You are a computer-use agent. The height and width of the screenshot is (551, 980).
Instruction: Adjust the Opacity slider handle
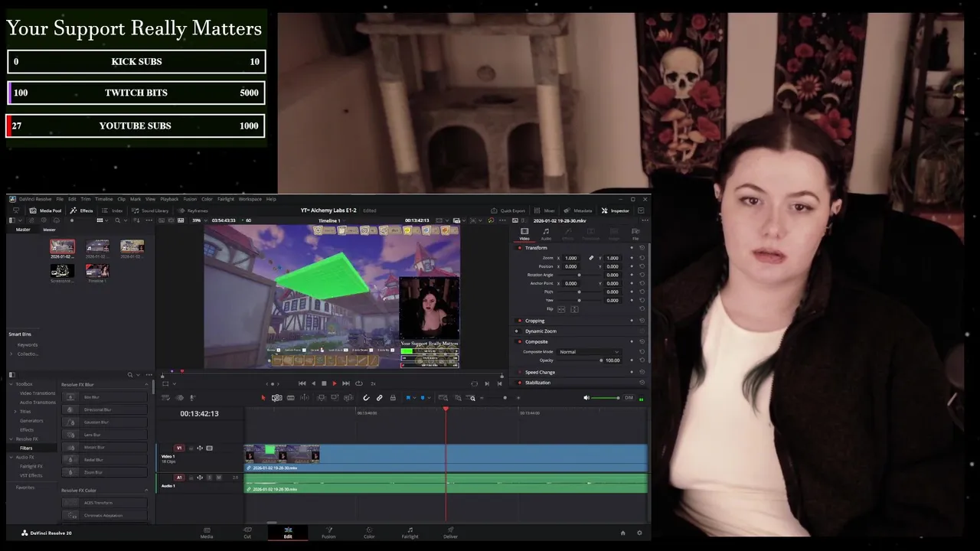602,360
